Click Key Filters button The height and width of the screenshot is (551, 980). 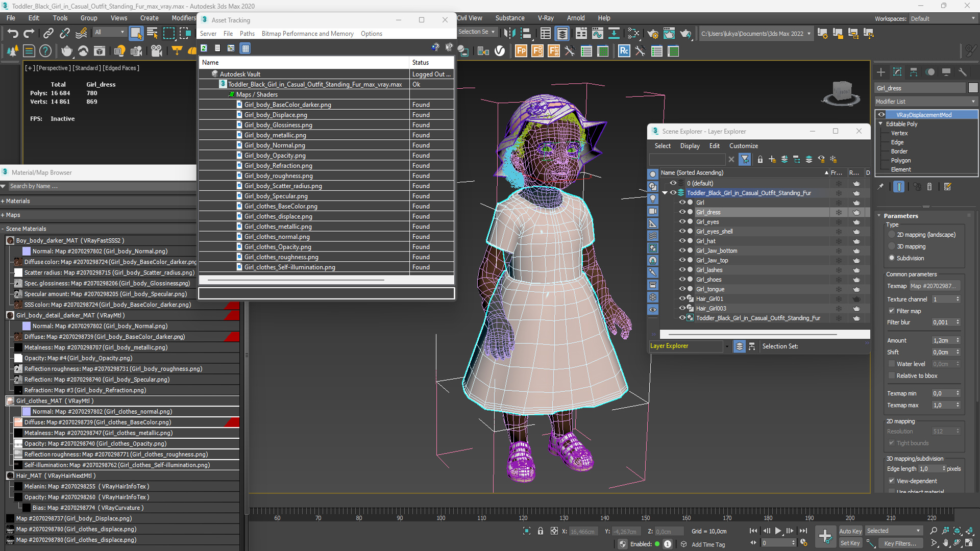click(900, 543)
